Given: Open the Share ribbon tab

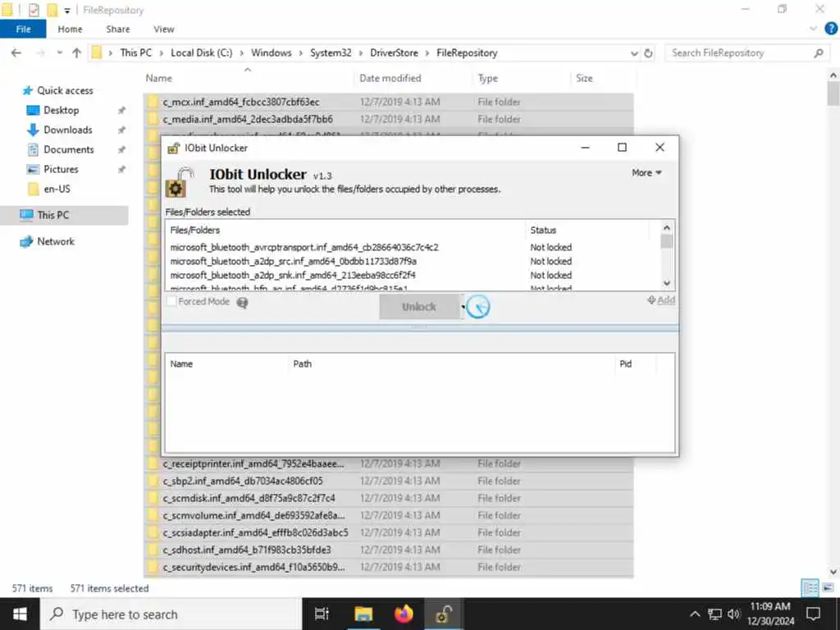Looking at the screenshot, I should (x=118, y=29).
